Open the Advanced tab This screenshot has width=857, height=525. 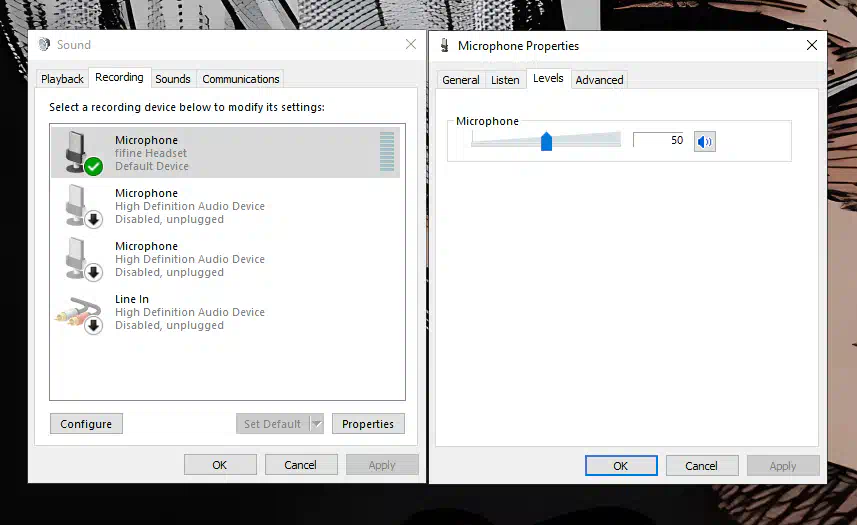(599, 80)
